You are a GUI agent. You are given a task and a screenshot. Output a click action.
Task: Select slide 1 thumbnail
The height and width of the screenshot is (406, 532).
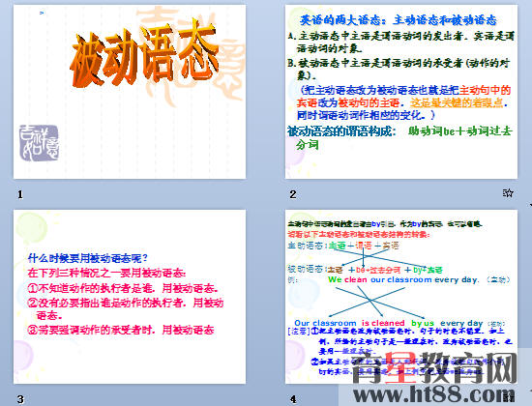pyautogui.click(x=130, y=92)
